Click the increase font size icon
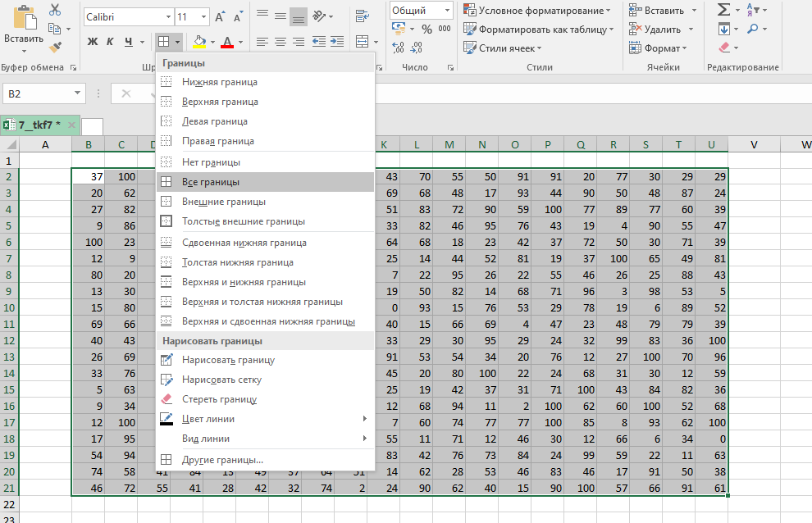 [219, 16]
